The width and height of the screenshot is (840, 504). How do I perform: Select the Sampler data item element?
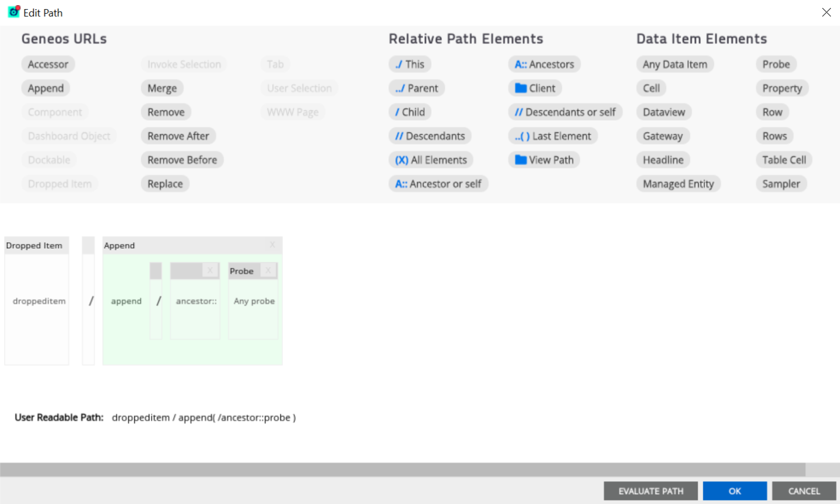[781, 185]
